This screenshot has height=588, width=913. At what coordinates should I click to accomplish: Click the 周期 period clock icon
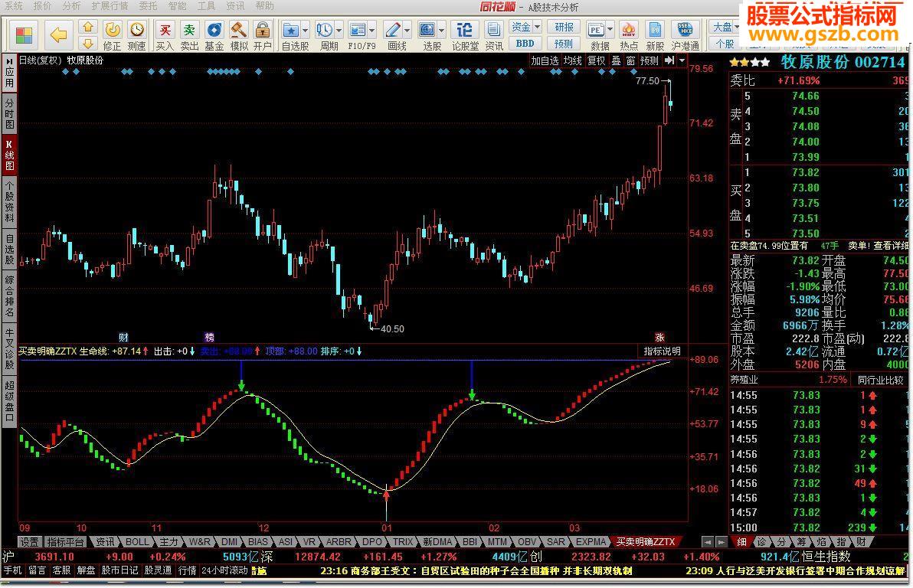pos(324,30)
